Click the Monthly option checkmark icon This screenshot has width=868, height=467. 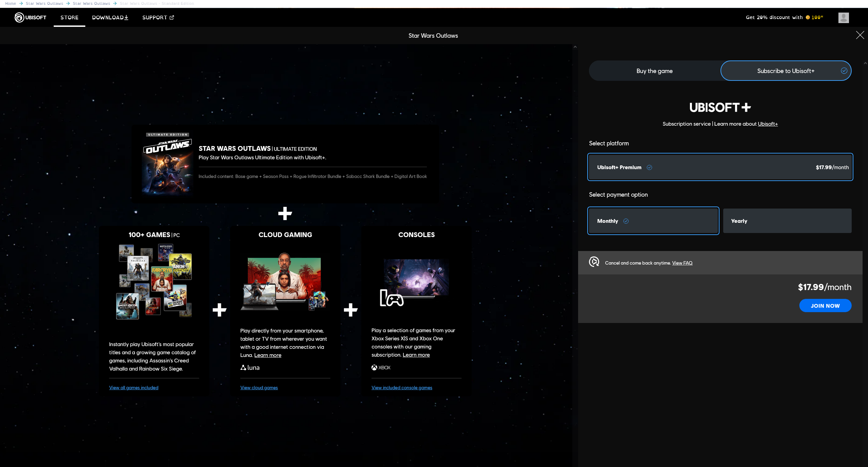(626, 221)
